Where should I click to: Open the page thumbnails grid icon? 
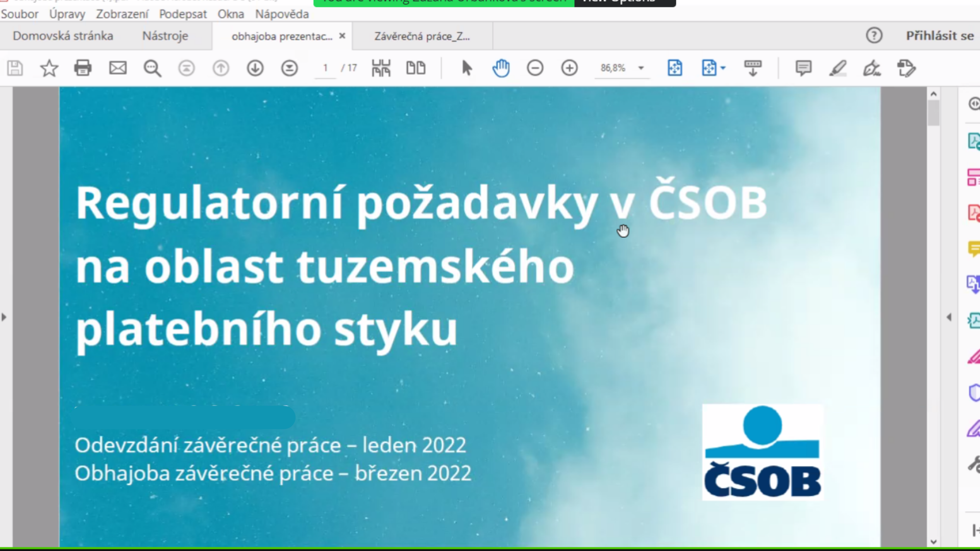[381, 68]
